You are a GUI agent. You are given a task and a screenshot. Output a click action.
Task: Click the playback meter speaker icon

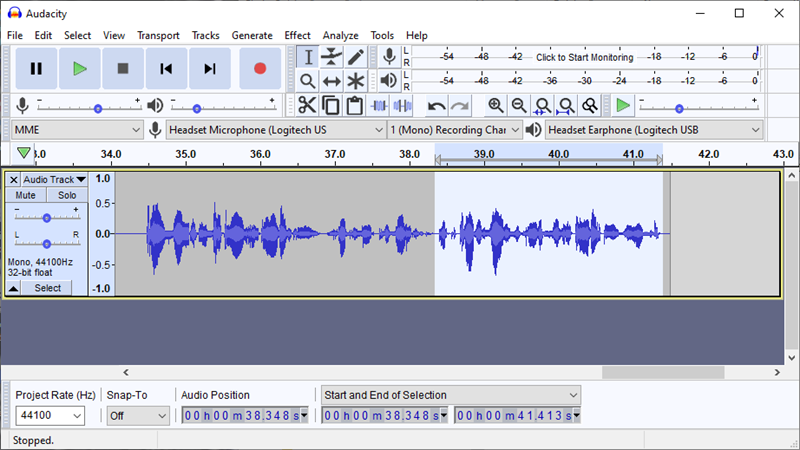pos(389,80)
